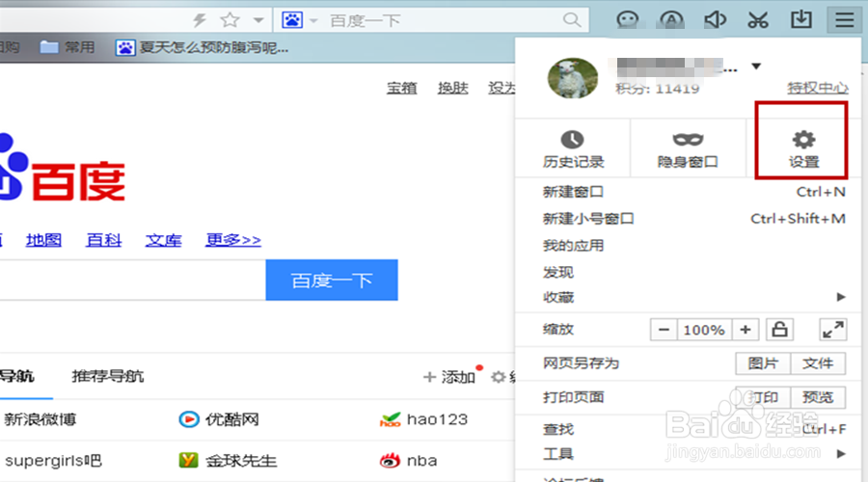Expand the account name dropdown arrow
Screen dimensions: 868x482
pos(755,67)
